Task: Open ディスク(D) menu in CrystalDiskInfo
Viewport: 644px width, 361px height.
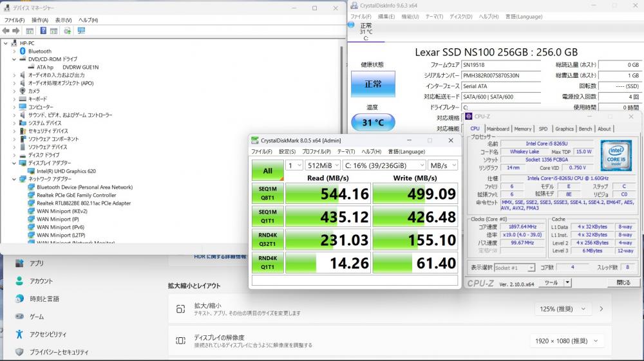Action: pos(460,17)
